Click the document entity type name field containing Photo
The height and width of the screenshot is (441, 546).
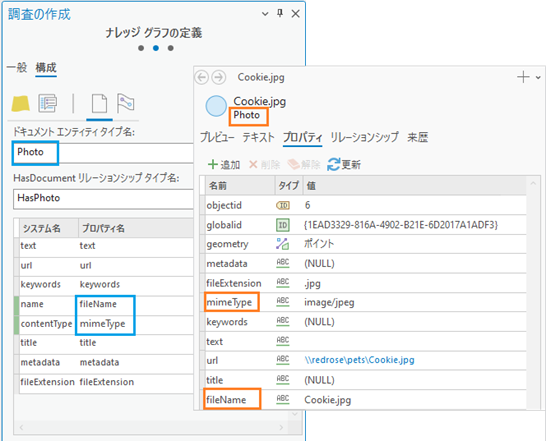103,153
